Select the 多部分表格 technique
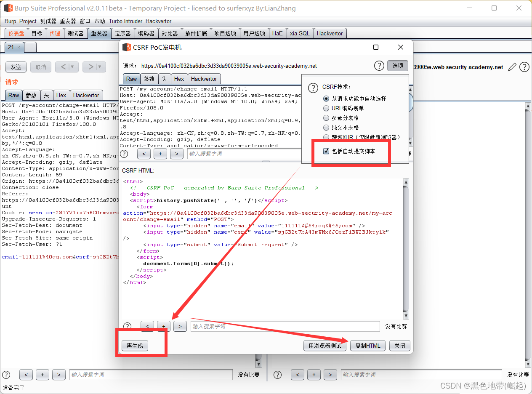532x394 pixels. click(x=326, y=118)
